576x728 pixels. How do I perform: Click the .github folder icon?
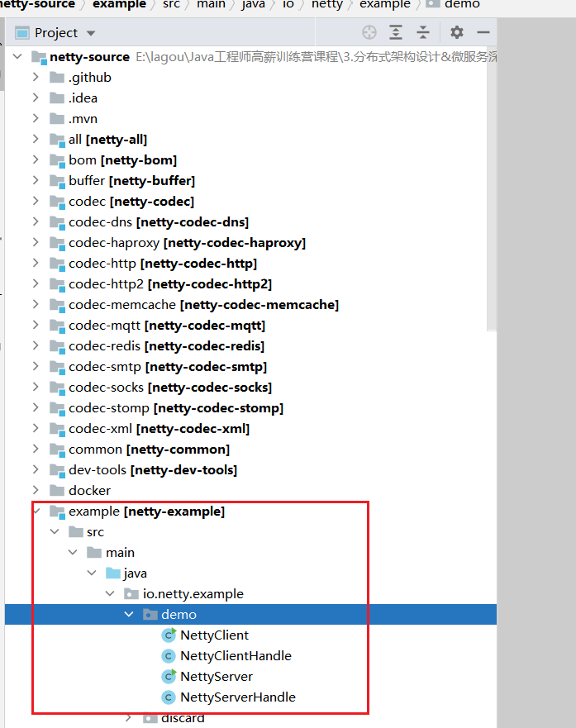[57, 77]
